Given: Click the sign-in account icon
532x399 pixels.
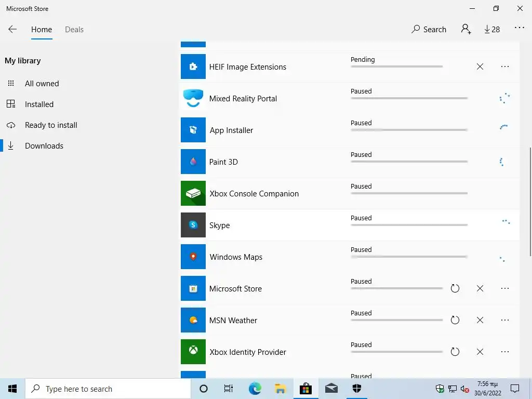Looking at the screenshot, I should click(466, 29).
